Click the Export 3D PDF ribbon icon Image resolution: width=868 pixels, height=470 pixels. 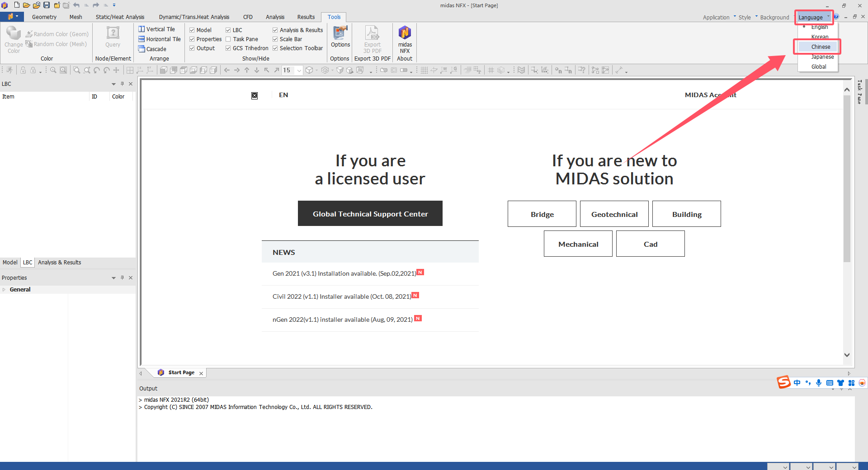(x=373, y=39)
